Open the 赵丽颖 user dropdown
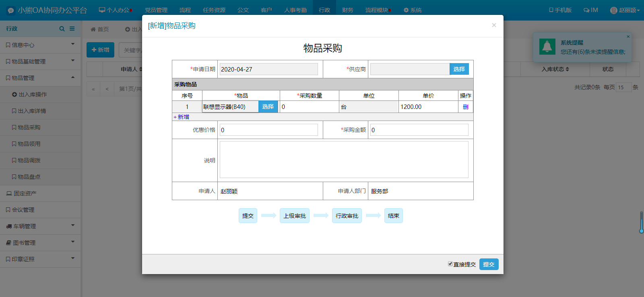Viewport: 644px width, 297px height. coord(625,10)
